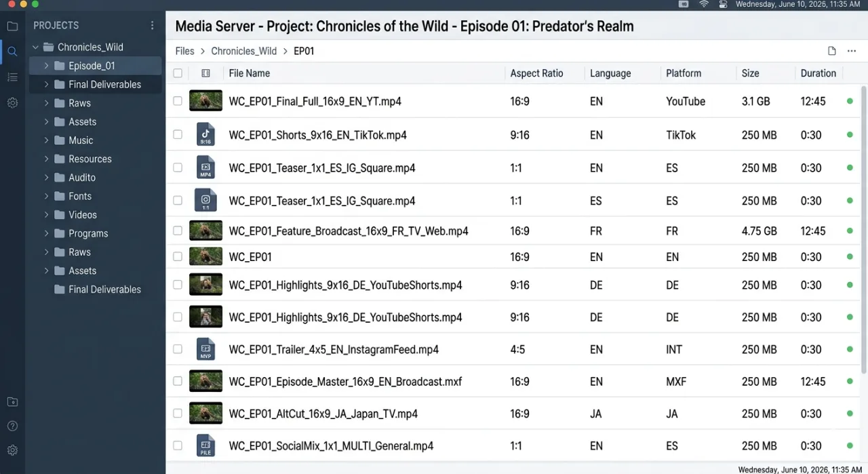The height and width of the screenshot is (474, 868).
Task: Click green status dot of YouTube Final_Full row
Action: pos(850,101)
